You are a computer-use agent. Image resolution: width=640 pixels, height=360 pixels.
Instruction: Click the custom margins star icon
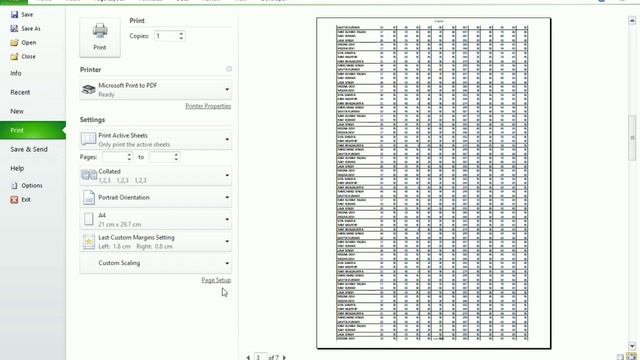[89, 241]
